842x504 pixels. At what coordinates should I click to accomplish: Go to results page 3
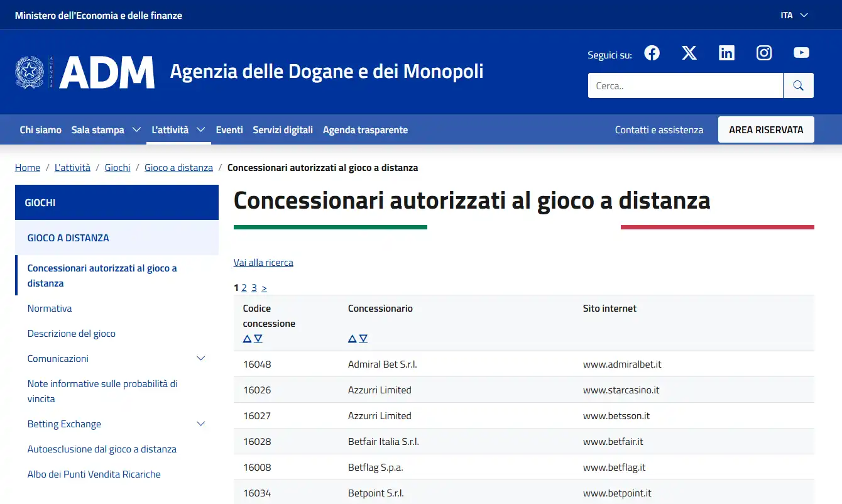tap(254, 288)
